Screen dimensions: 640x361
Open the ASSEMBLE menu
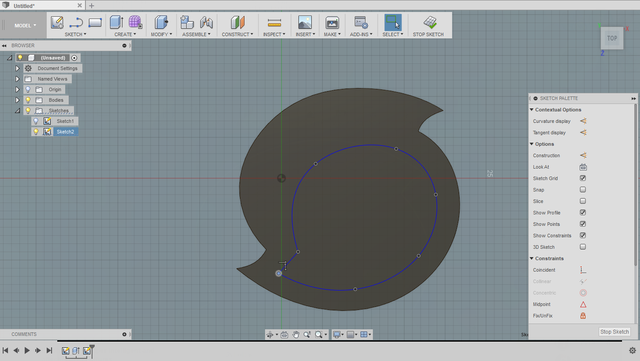tap(196, 34)
